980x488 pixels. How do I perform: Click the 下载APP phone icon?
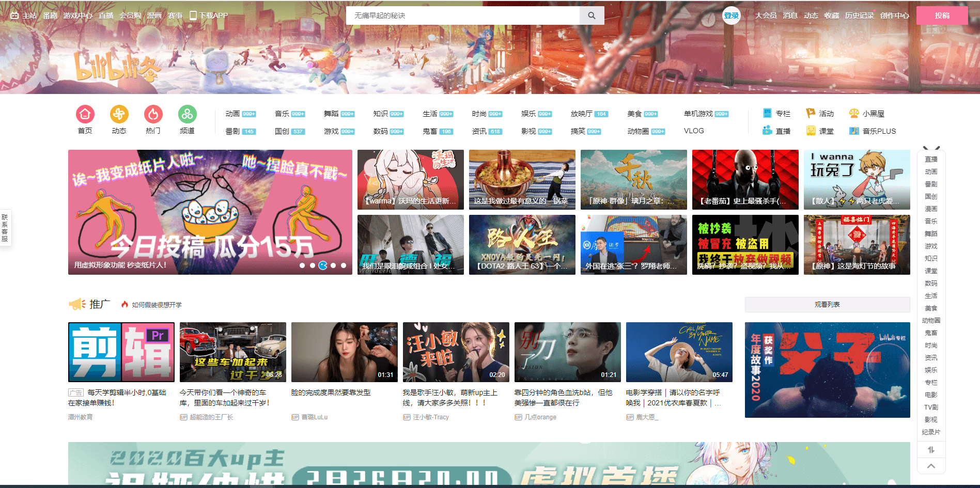click(x=193, y=15)
